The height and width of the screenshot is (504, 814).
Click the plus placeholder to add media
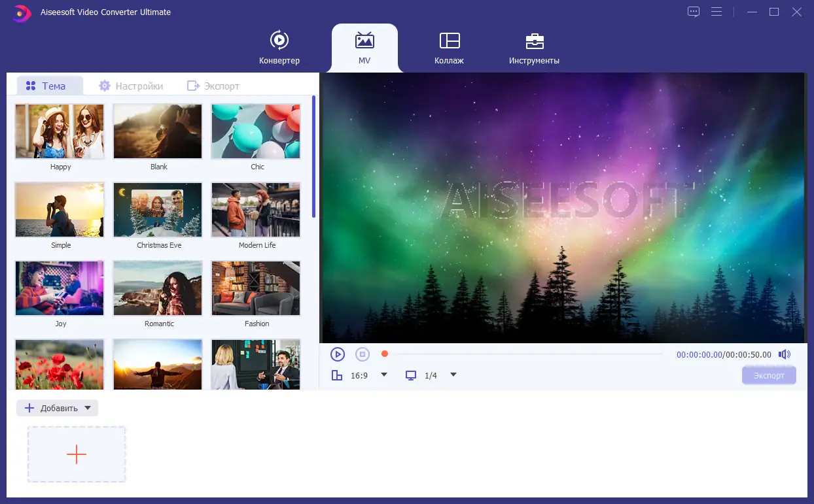tap(76, 454)
